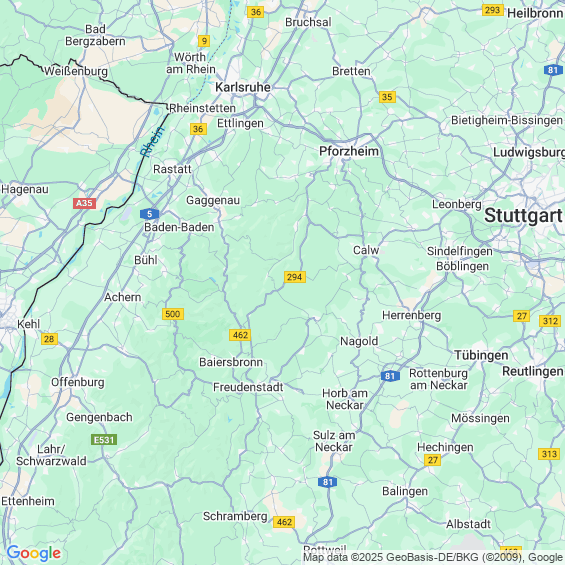Click the Map data attribution text
565x565 pixels.
tap(433, 557)
